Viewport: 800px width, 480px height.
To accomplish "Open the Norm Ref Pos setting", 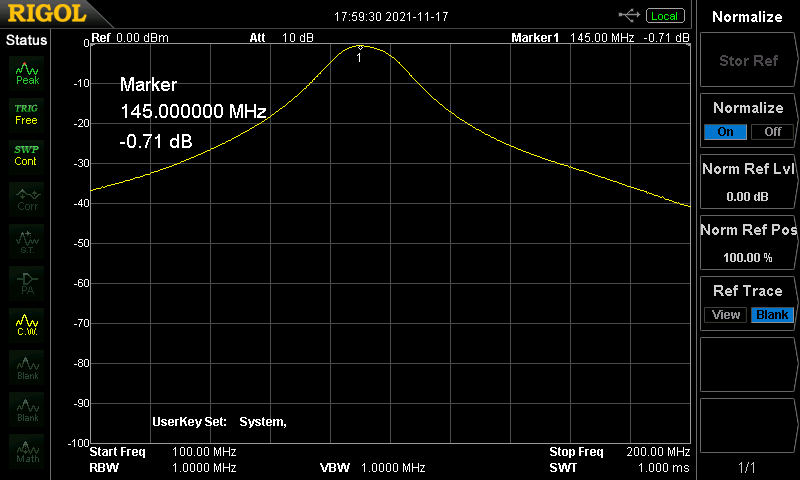I will pos(747,242).
